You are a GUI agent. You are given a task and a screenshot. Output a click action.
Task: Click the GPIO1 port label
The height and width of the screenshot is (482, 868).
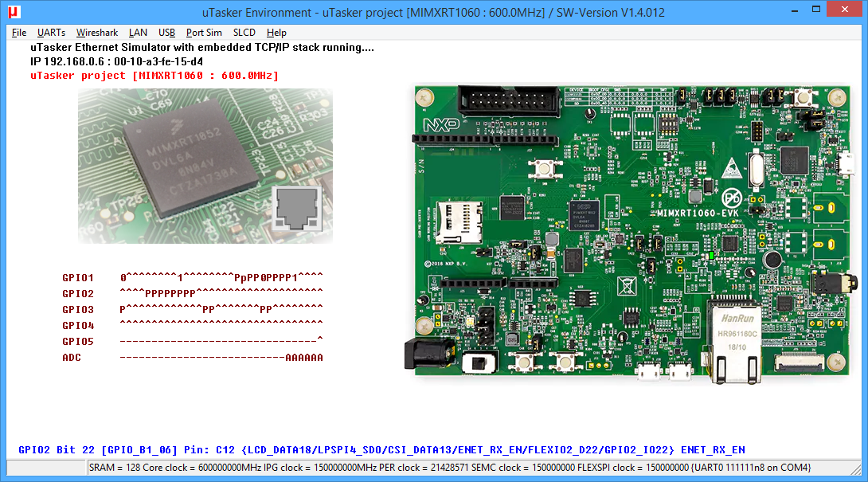tap(78, 277)
